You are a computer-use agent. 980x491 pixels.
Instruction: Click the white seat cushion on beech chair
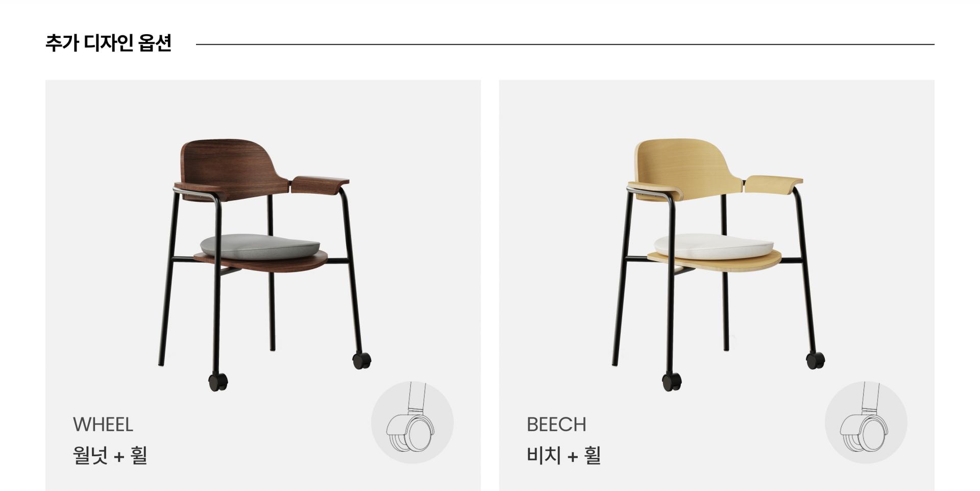715,245
